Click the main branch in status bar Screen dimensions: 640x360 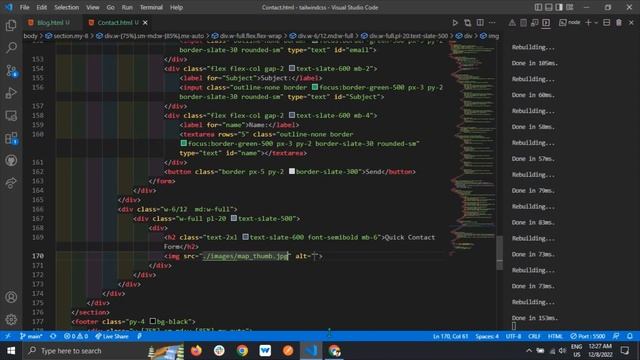pos(31,336)
